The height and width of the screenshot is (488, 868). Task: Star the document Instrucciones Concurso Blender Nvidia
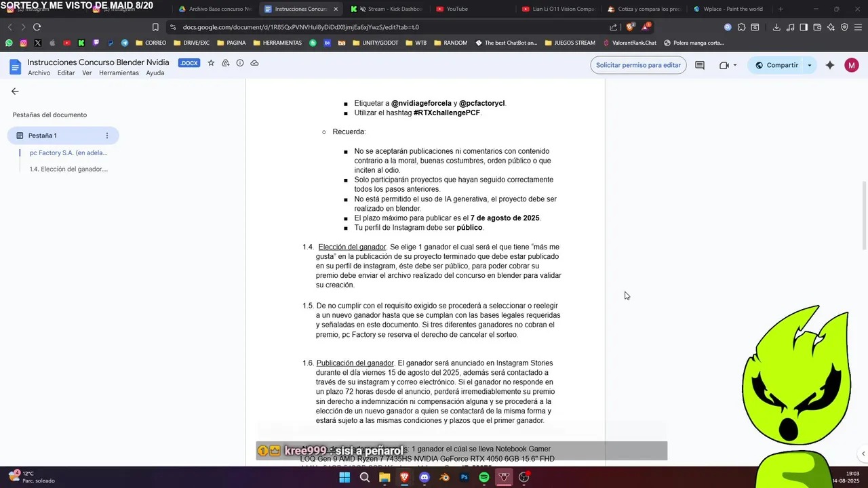(211, 63)
